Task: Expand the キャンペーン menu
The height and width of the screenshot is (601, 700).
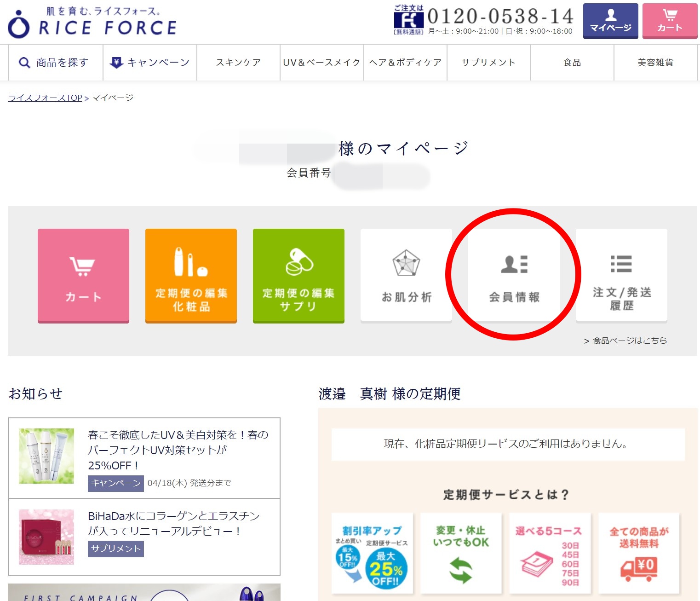Action: (x=150, y=63)
